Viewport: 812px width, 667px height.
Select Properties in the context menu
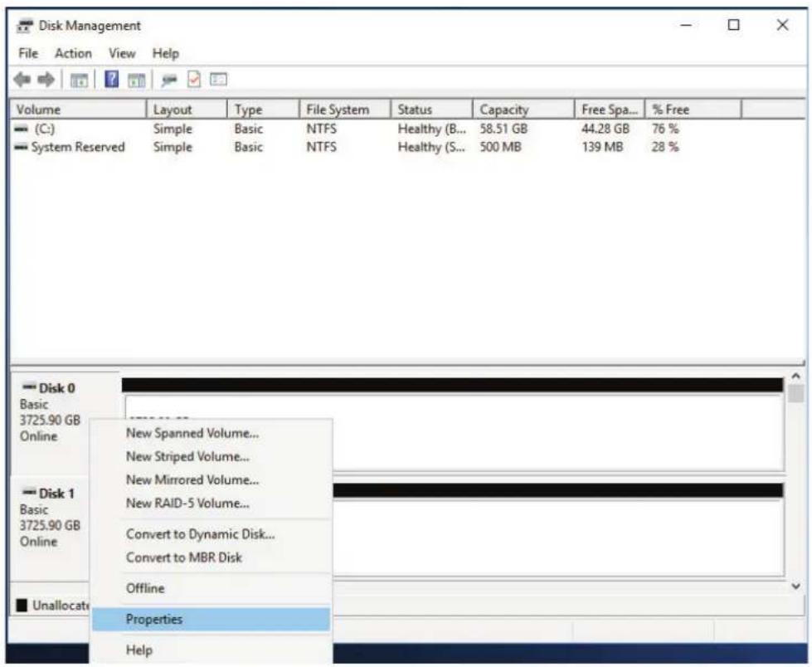pos(212,620)
